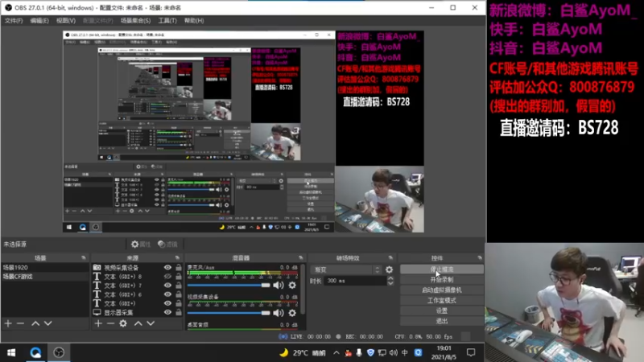This screenshot has width=644, height=362.
Task: Hide the 文本 (GDI+) 6 source
Action: tap(167, 294)
